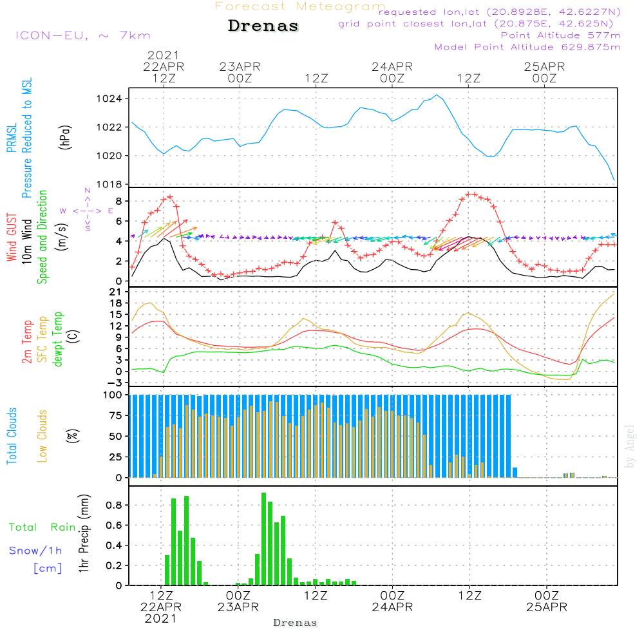Click the orange SFC Temp legend label
This screenshot has height=644, width=644.
[x=43, y=339]
